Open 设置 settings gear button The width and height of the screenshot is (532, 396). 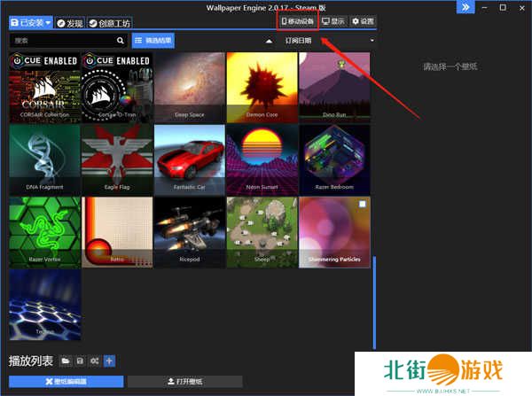coord(363,21)
